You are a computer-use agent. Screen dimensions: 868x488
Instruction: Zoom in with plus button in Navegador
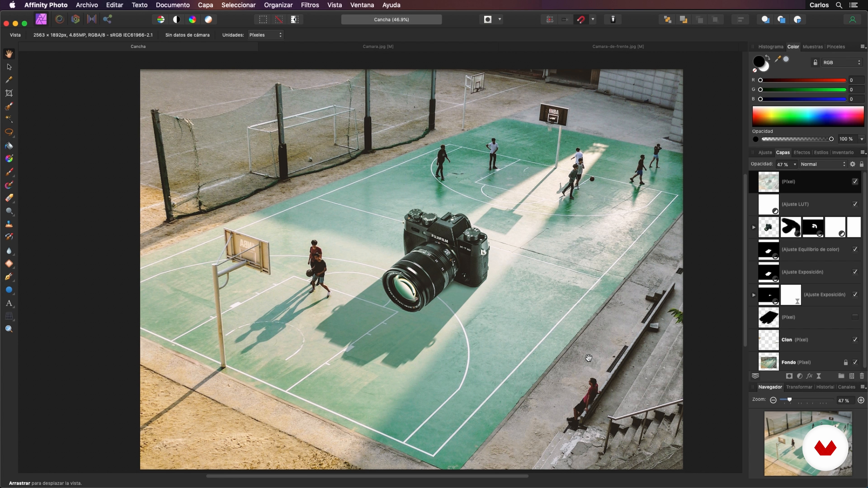pyautogui.click(x=861, y=400)
